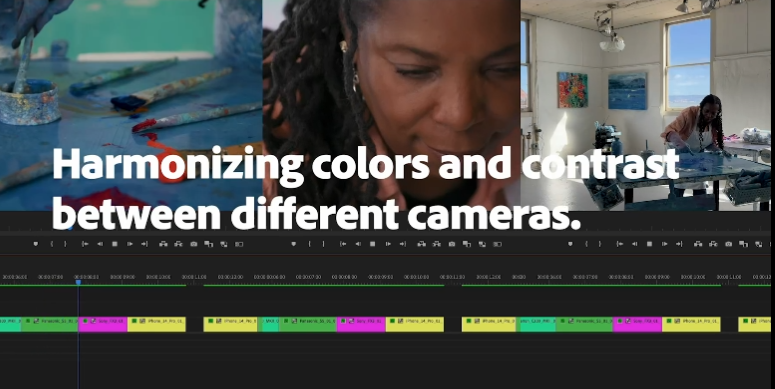Step back one frame on the right control bar
The width and height of the screenshot is (775, 389).
pyautogui.click(x=635, y=244)
